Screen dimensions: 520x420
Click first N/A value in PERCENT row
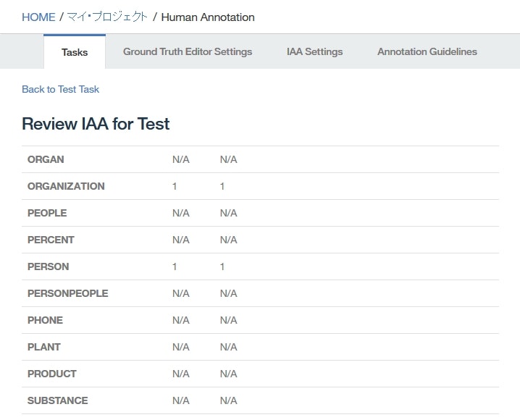pos(181,240)
